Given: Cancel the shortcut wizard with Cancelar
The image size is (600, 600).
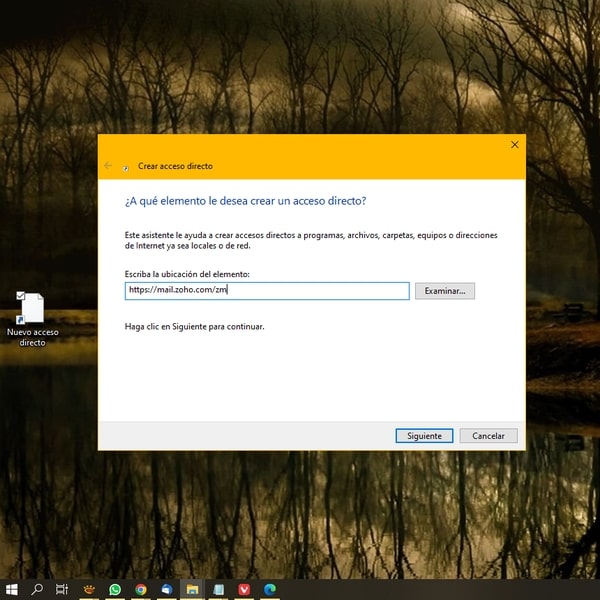Looking at the screenshot, I should point(488,436).
